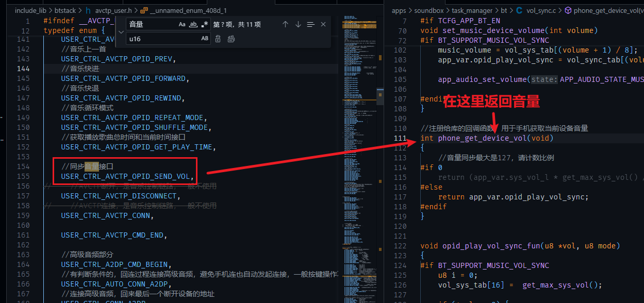Select include_lib in the left breadcrumb
Image resolution: width=644 pixels, height=303 pixels.
(x=30, y=10)
